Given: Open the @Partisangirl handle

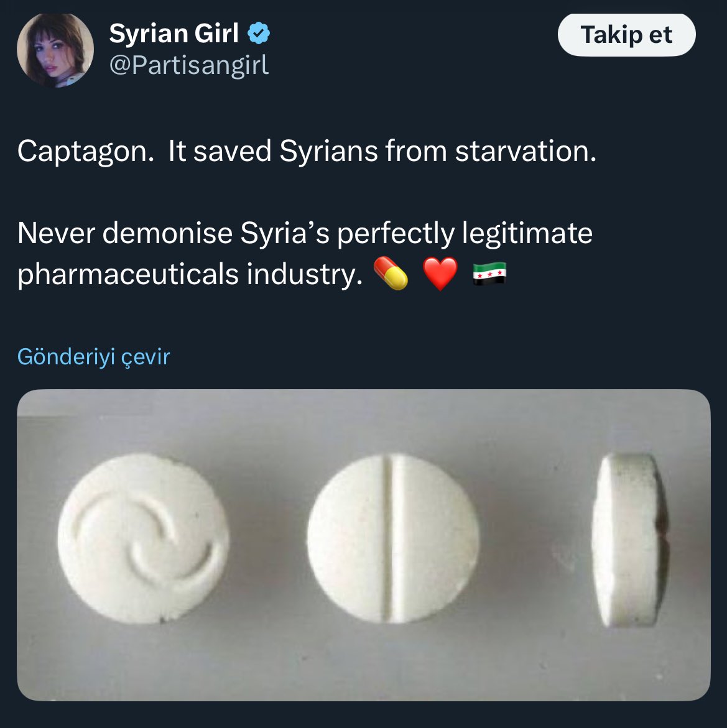Looking at the screenshot, I should click(188, 65).
